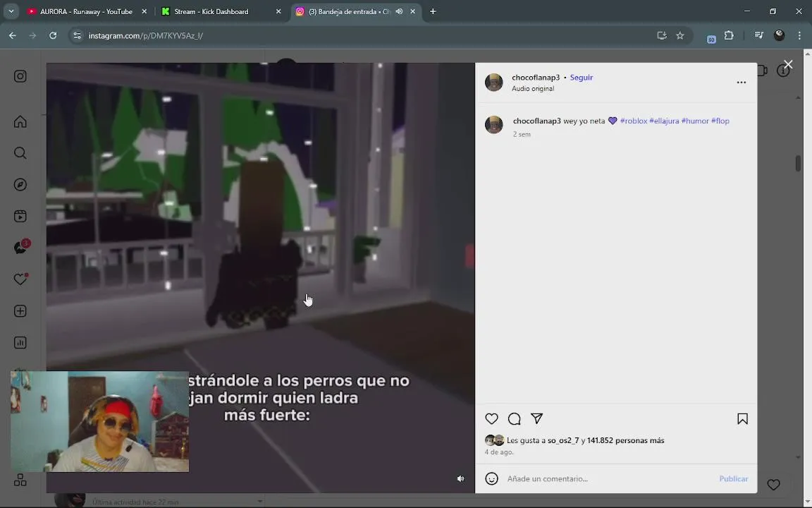Open browser extensions puzzle icon

[729, 36]
